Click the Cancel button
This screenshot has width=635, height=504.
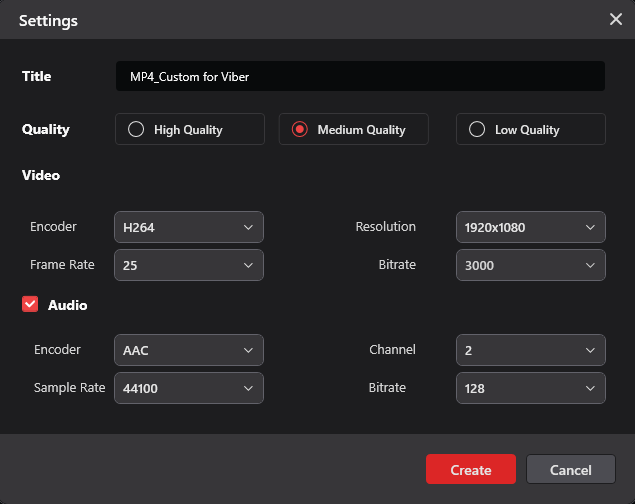[x=571, y=469]
